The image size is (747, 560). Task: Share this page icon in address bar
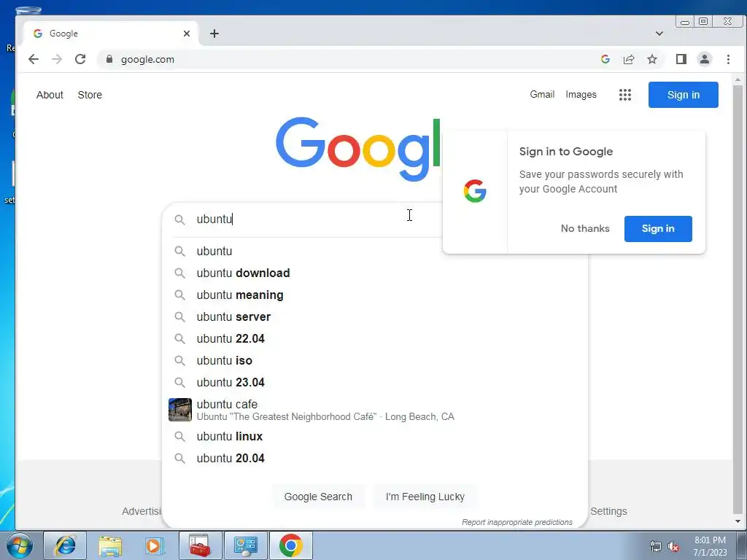[629, 59]
